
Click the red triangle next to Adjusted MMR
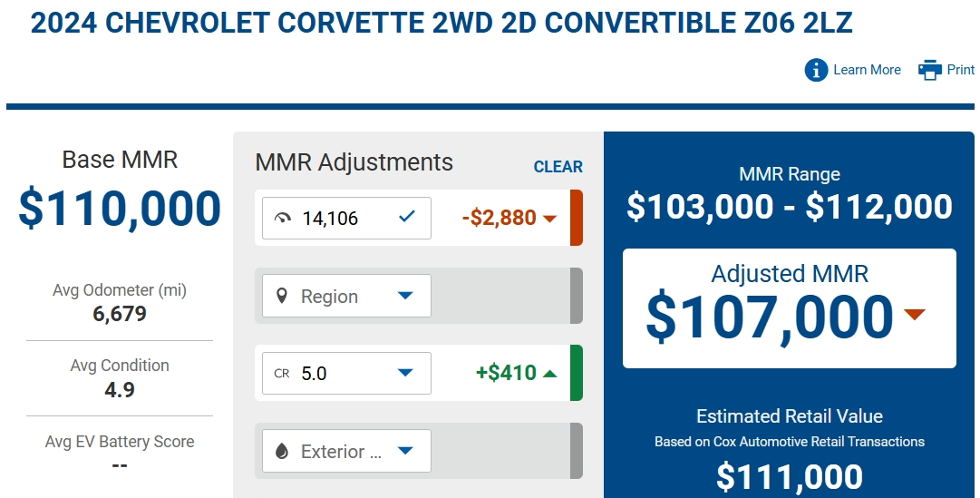pos(915,314)
